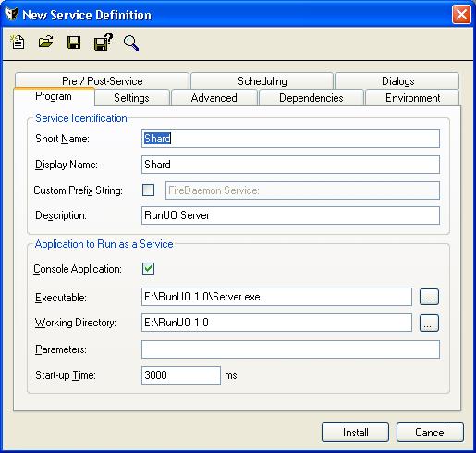The image size is (476, 453).
Task: Save the service definition via floppy icon
Action: [74, 43]
